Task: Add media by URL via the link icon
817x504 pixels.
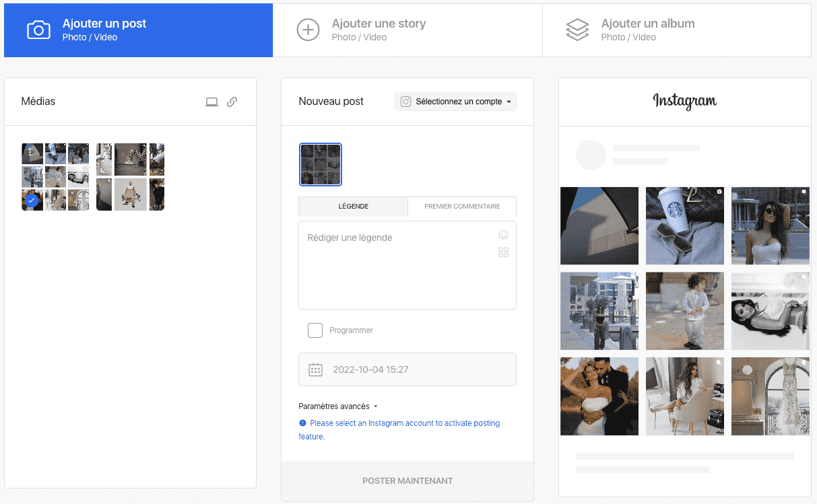Action: (232, 102)
